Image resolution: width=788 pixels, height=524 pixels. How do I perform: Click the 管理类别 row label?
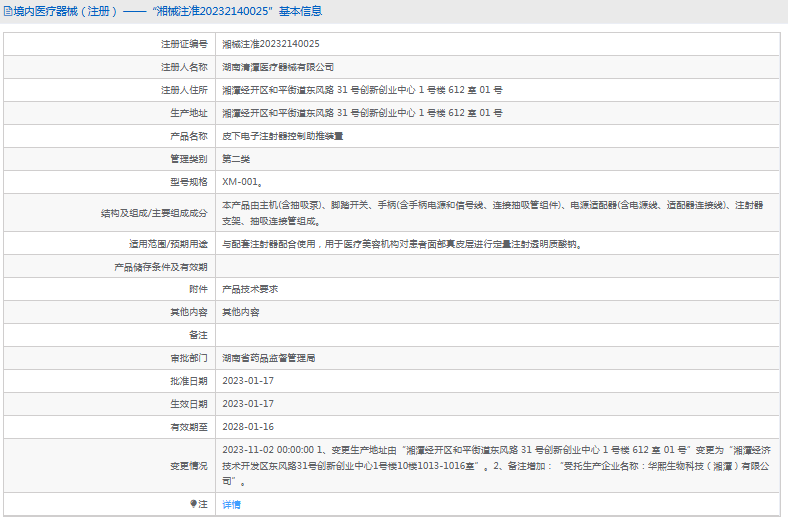click(x=188, y=159)
